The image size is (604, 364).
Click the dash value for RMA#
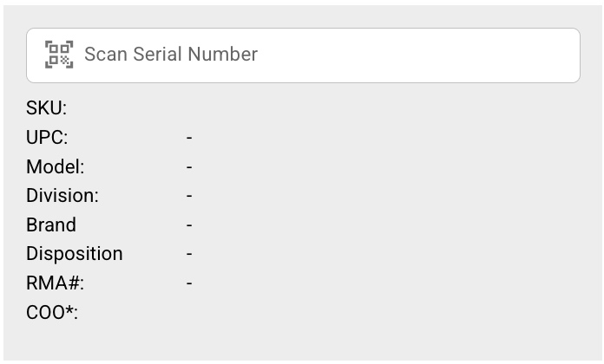tap(189, 283)
